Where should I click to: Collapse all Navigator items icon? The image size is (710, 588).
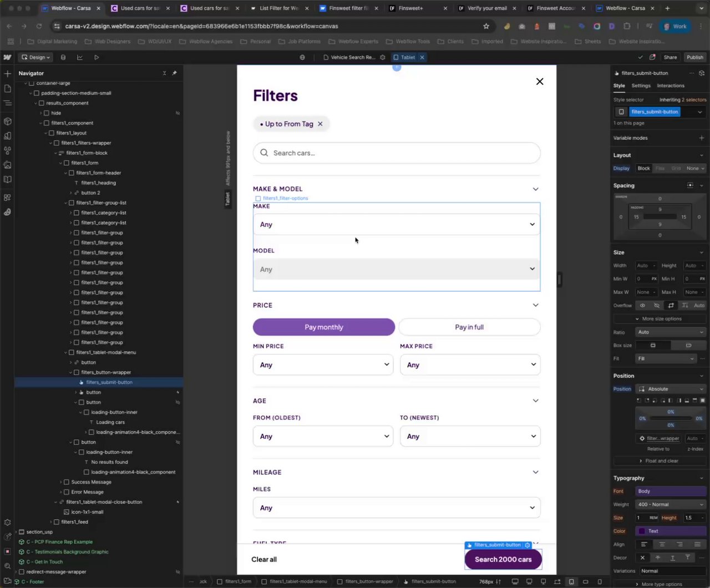(x=164, y=73)
